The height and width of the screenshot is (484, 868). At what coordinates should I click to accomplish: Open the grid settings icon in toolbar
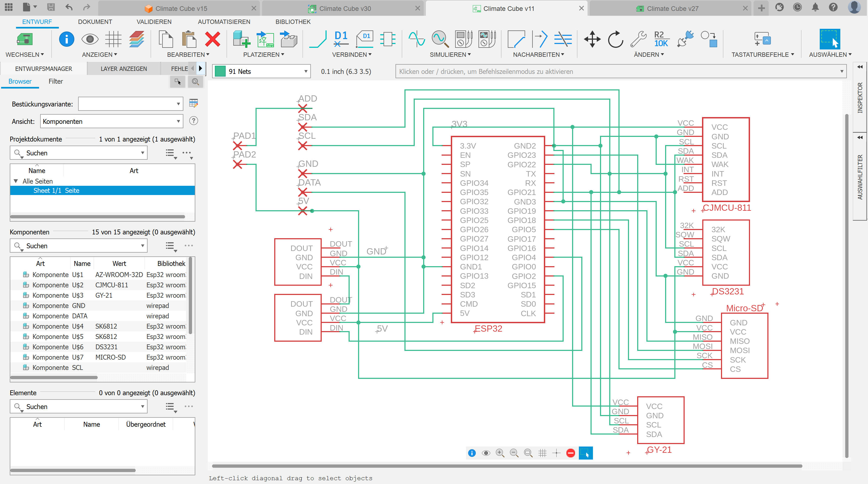click(x=113, y=39)
